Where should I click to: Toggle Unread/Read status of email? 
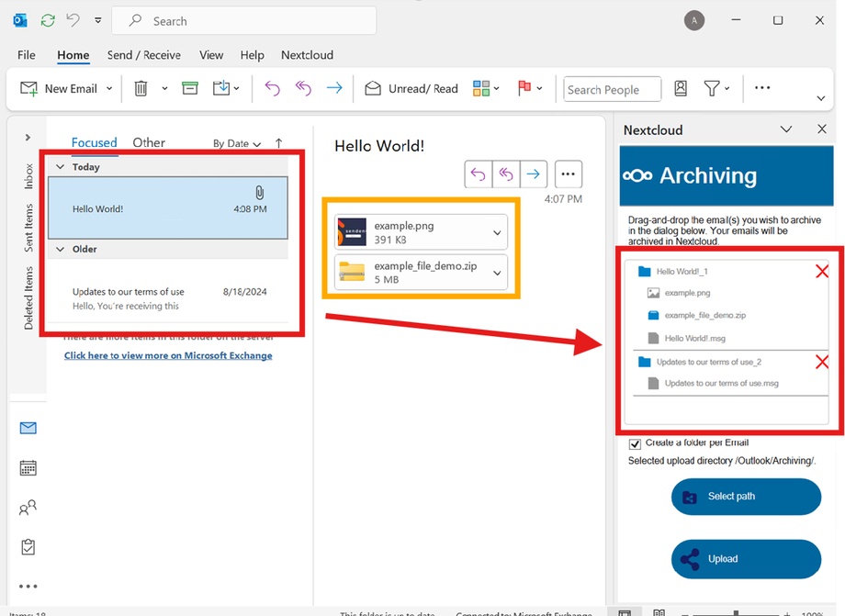point(411,89)
